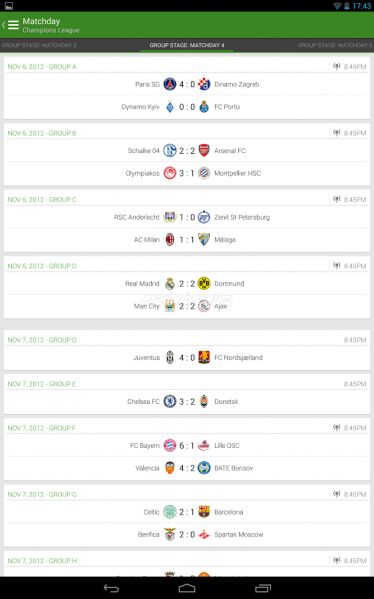
Task: Tap the Juventus club crest
Action: point(170,358)
